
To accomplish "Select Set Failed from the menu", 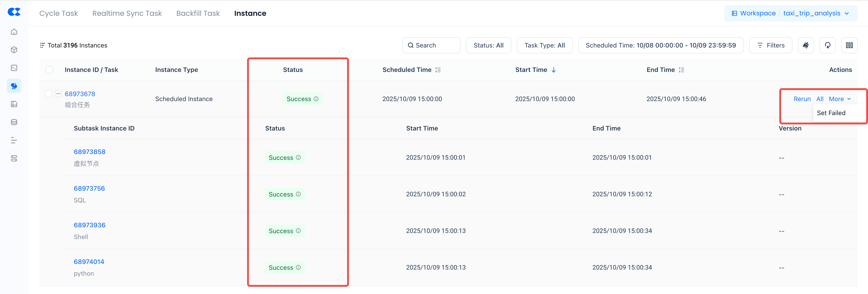I will pyautogui.click(x=831, y=113).
